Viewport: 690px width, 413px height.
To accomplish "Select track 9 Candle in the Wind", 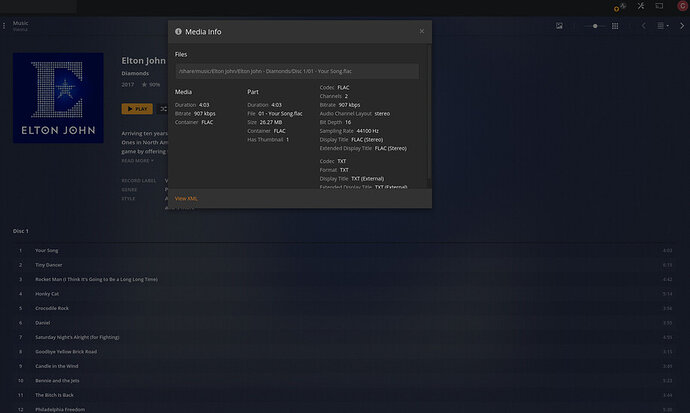I will (342, 366).
